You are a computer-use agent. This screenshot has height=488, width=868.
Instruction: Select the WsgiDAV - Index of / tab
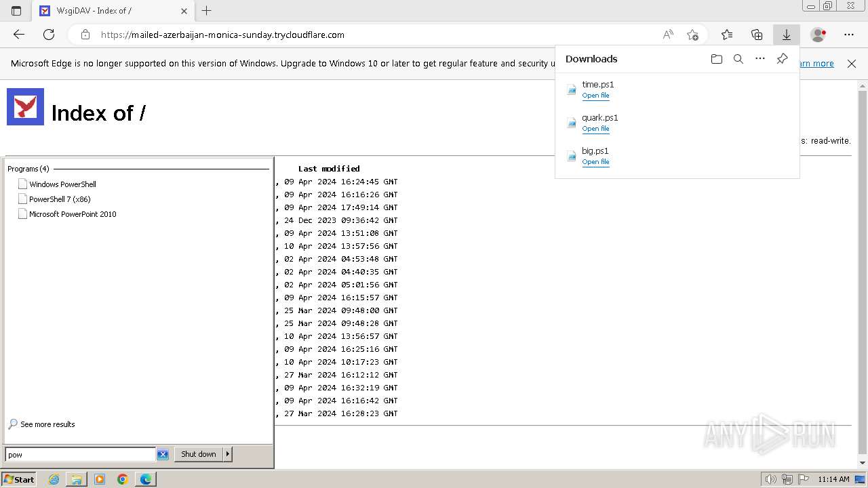pyautogui.click(x=114, y=11)
